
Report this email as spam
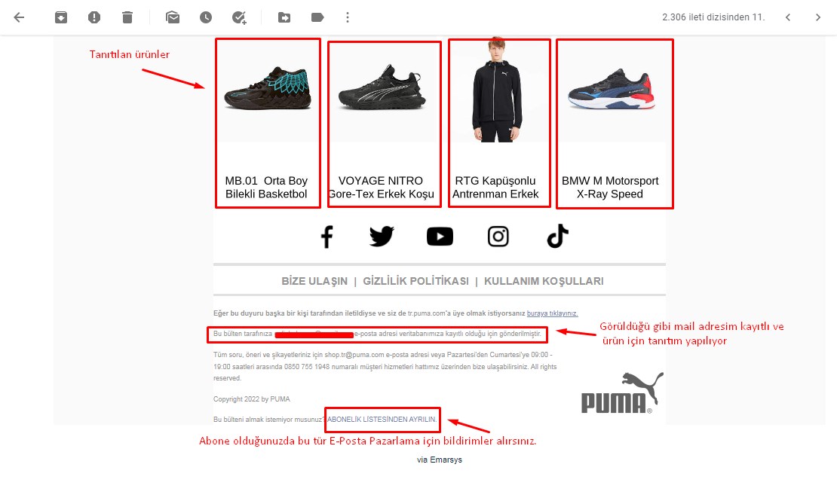point(94,17)
